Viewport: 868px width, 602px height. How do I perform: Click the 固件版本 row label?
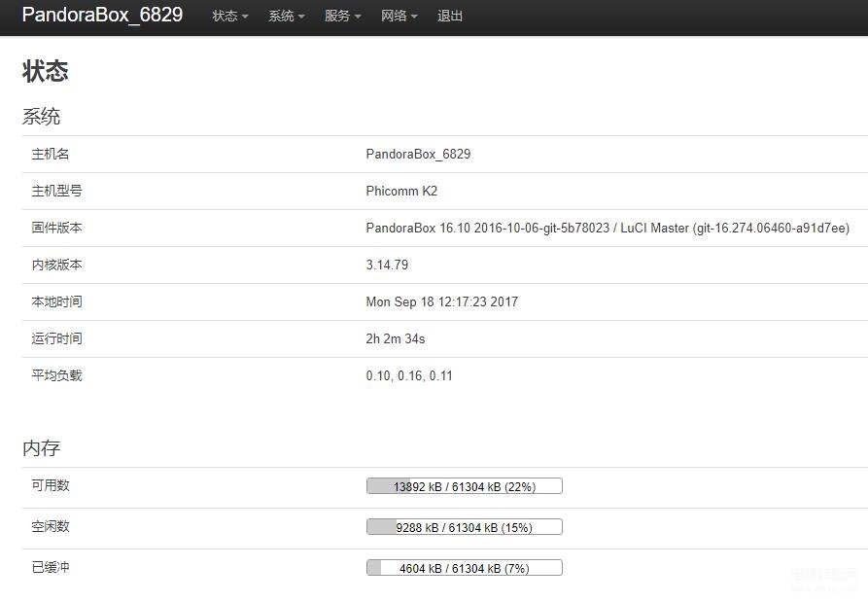57,228
